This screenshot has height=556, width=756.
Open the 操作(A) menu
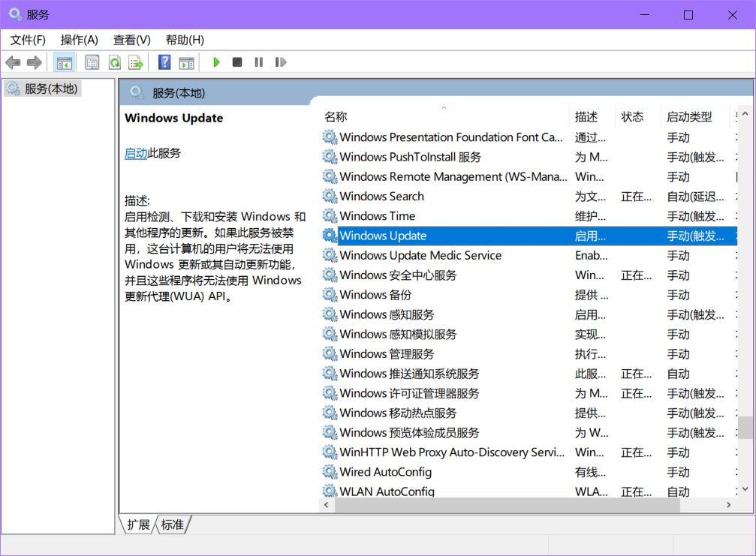[x=79, y=40]
